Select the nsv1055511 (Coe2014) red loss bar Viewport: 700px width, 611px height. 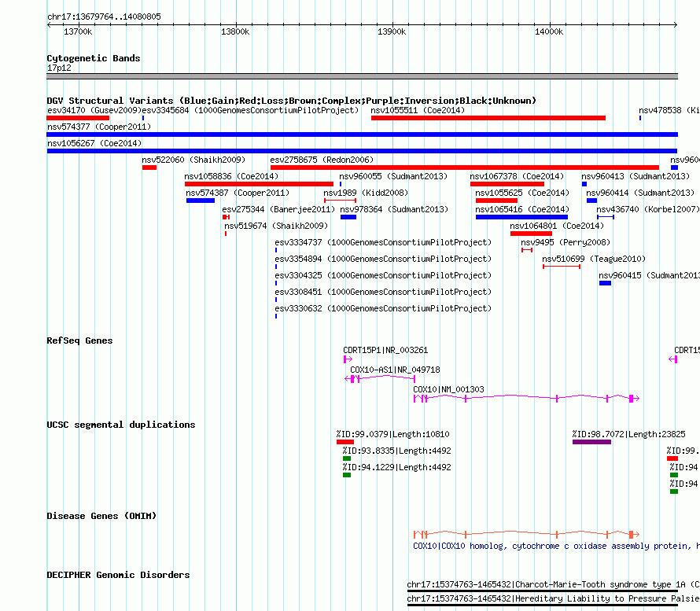[x=488, y=118]
